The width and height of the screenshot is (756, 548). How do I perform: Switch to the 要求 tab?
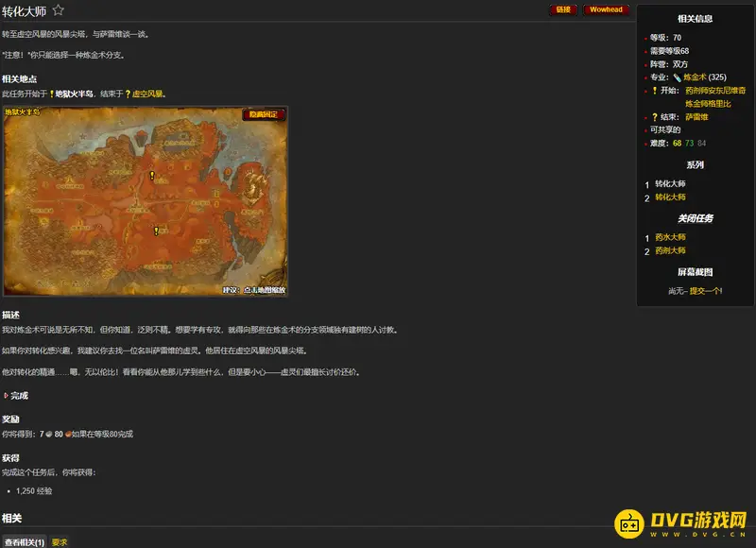(60, 542)
